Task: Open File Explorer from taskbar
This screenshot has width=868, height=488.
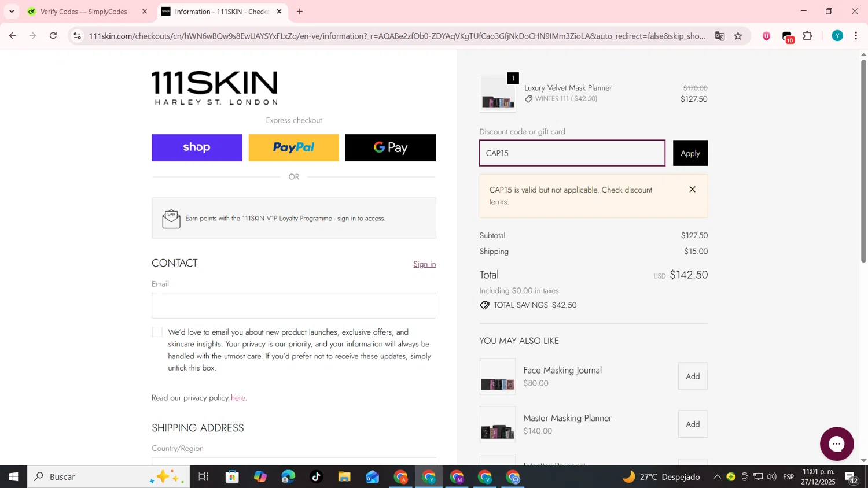Action: (344, 477)
